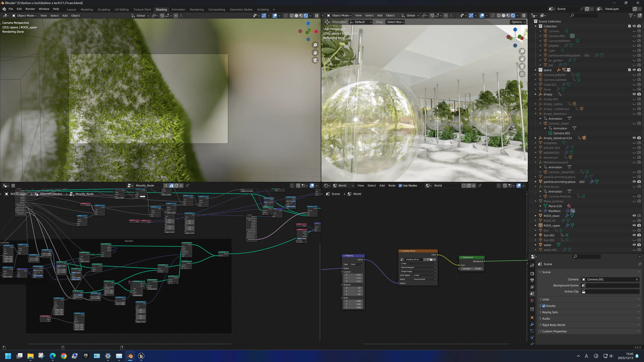Uncheck Use Nodes in the shader editor header
Viewport: 644px width, 362px height.
click(400, 185)
